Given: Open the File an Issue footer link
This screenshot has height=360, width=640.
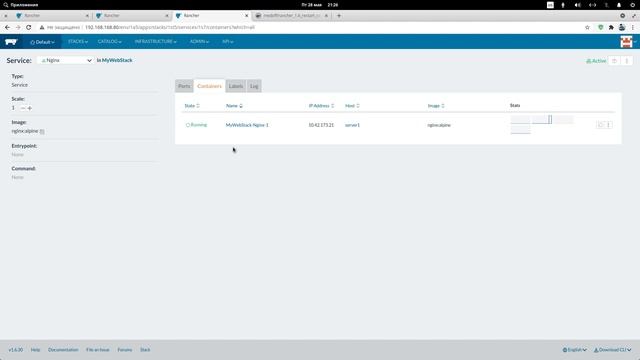Looking at the screenshot, I should click(98, 350).
